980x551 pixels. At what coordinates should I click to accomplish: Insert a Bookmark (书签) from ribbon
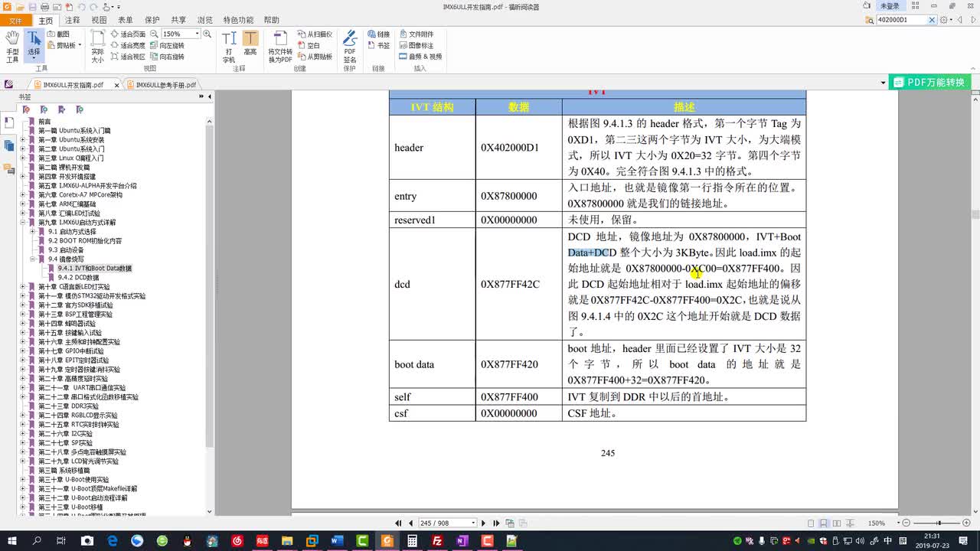[x=378, y=45]
